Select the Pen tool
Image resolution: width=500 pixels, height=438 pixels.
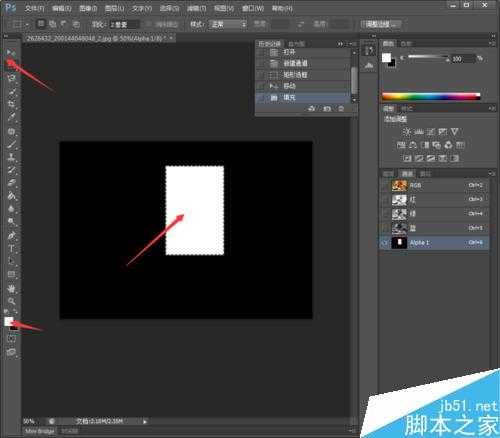pos(11,235)
